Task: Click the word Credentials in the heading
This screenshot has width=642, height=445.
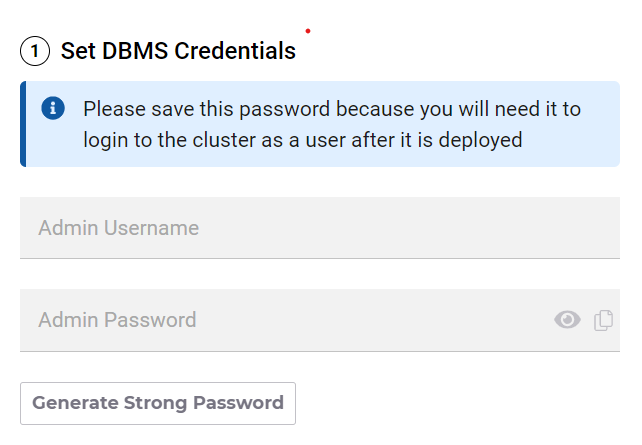Action: [x=235, y=51]
